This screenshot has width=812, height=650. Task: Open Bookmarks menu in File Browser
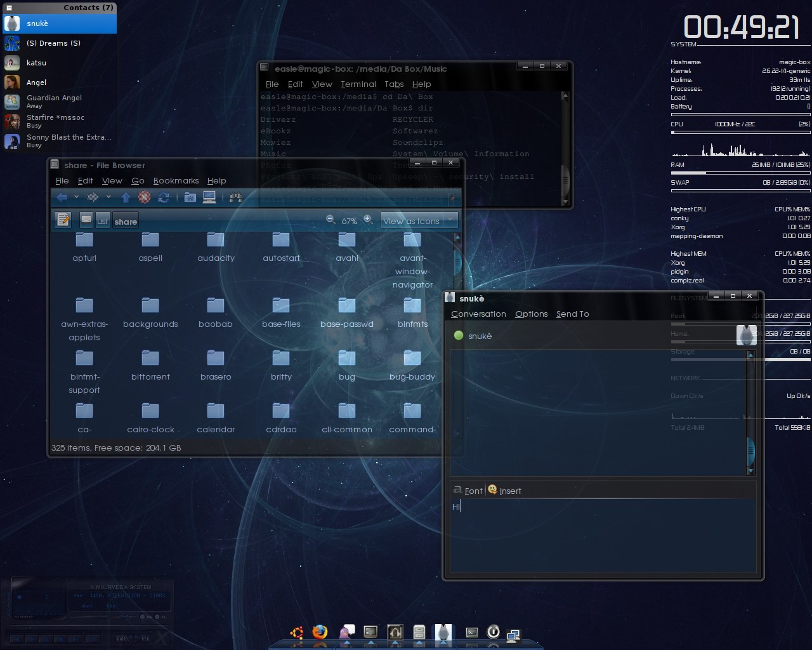click(176, 181)
